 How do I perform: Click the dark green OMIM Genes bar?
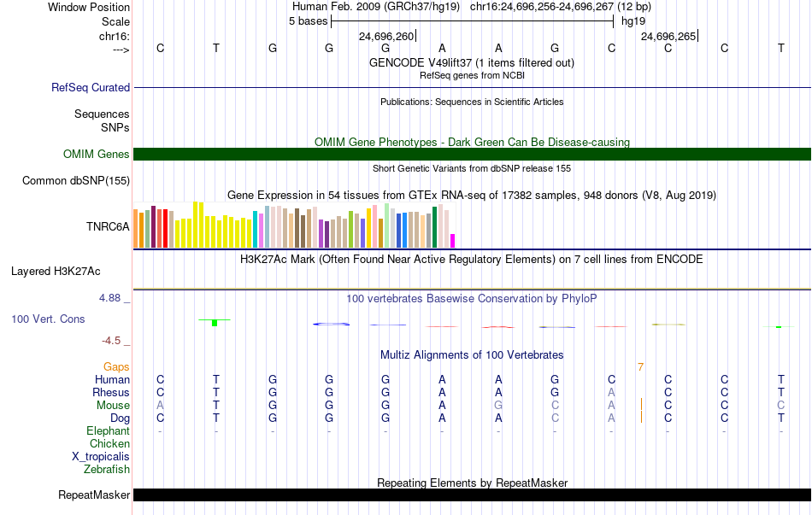click(x=472, y=155)
